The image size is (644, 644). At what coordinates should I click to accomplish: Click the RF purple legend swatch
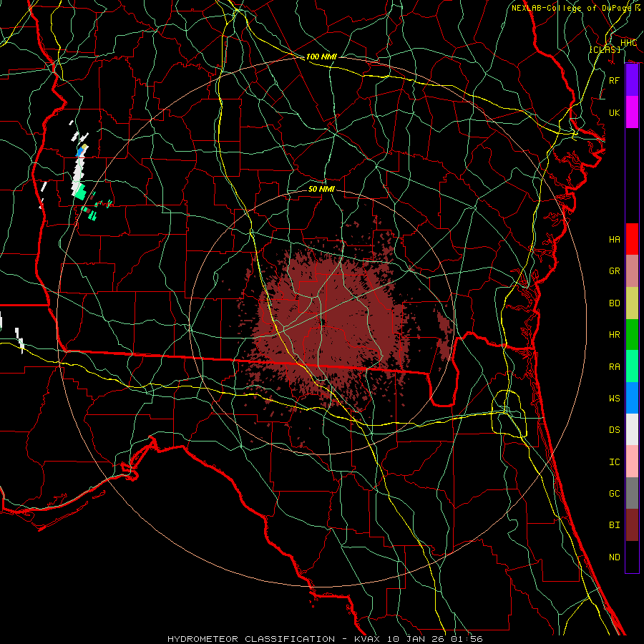632,80
